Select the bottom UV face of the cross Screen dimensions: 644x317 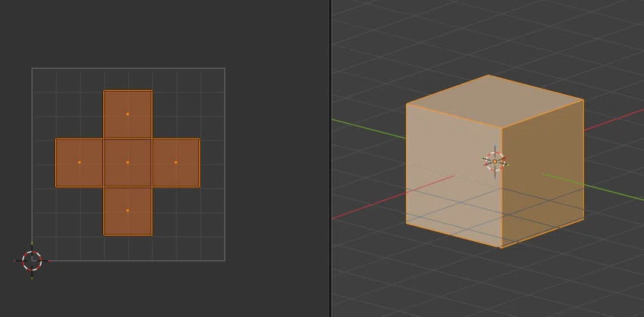pos(128,211)
